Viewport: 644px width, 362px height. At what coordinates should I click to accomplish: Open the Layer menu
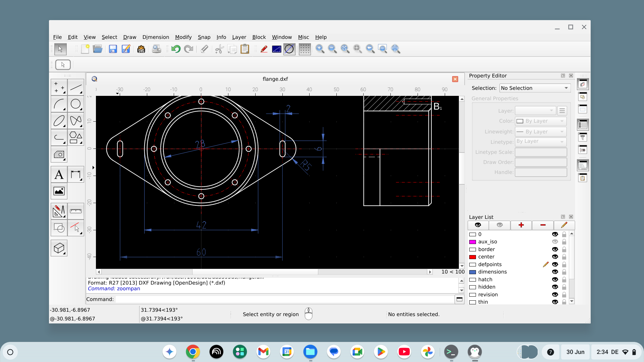click(239, 37)
